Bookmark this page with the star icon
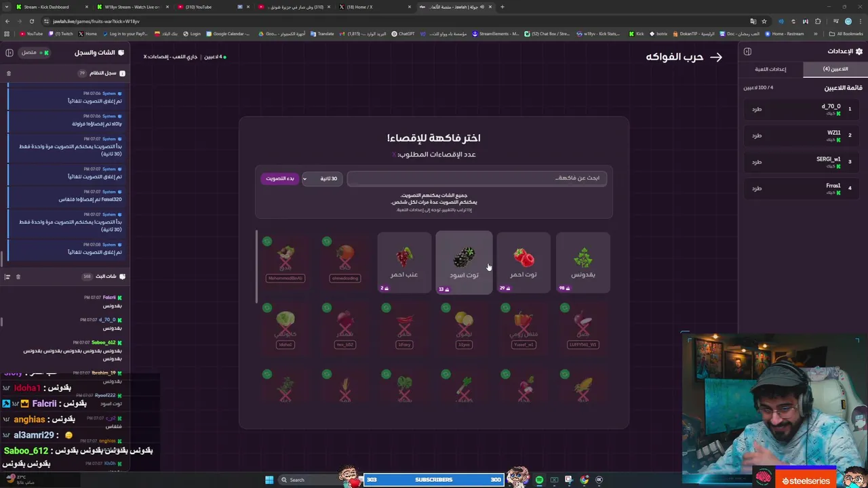 coord(764,21)
